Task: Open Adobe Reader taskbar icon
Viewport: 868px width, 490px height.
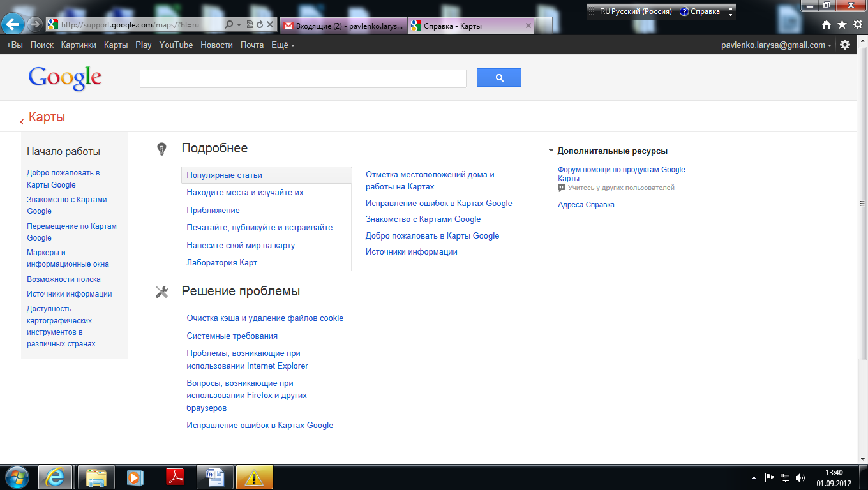Action: 175,477
